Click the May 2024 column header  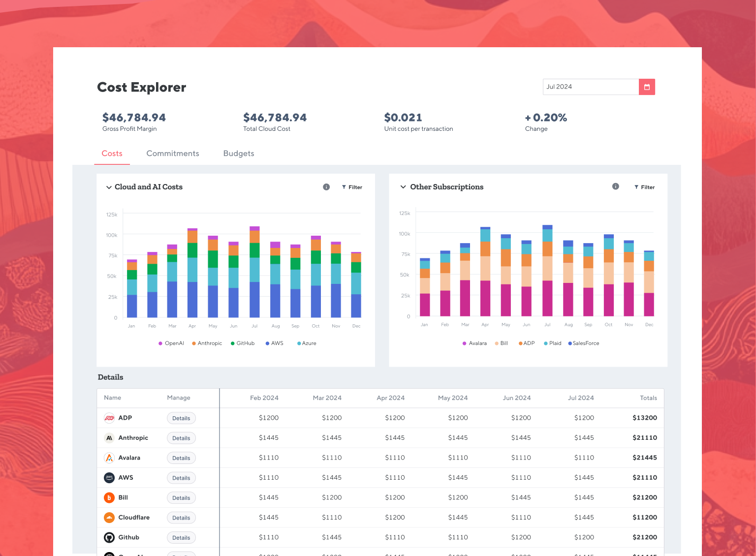453,398
